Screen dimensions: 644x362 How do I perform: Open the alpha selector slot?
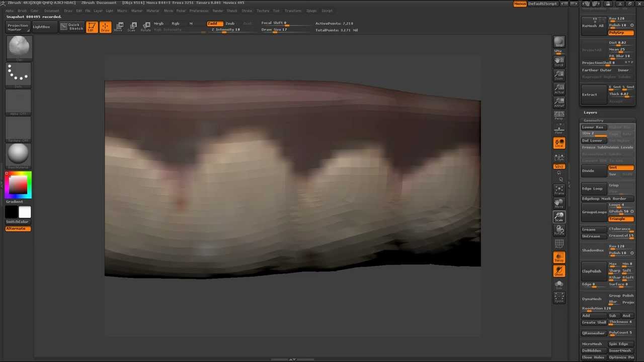tap(19, 101)
